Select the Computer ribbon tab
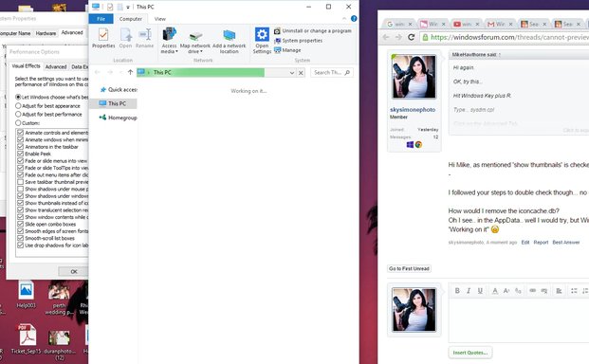Image resolution: width=589 pixels, height=364 pixels. pyautogui.click(x=130, y=19)
